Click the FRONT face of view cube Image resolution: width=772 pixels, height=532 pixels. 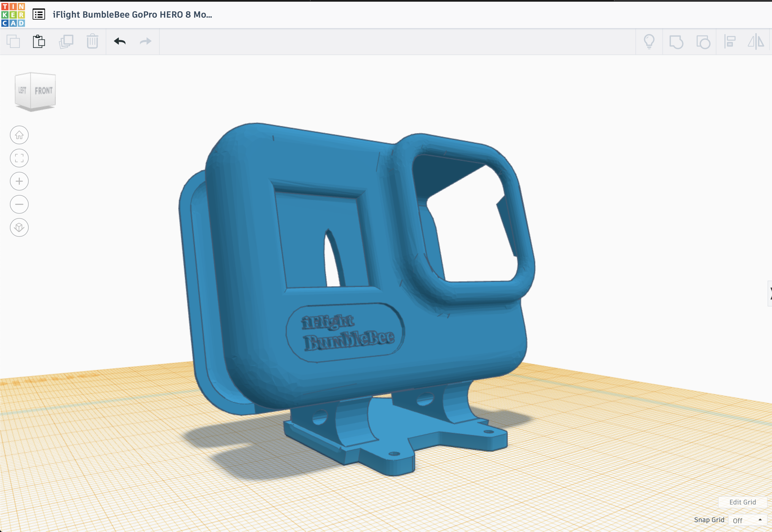pyautogui.click(x=43, y=91)
